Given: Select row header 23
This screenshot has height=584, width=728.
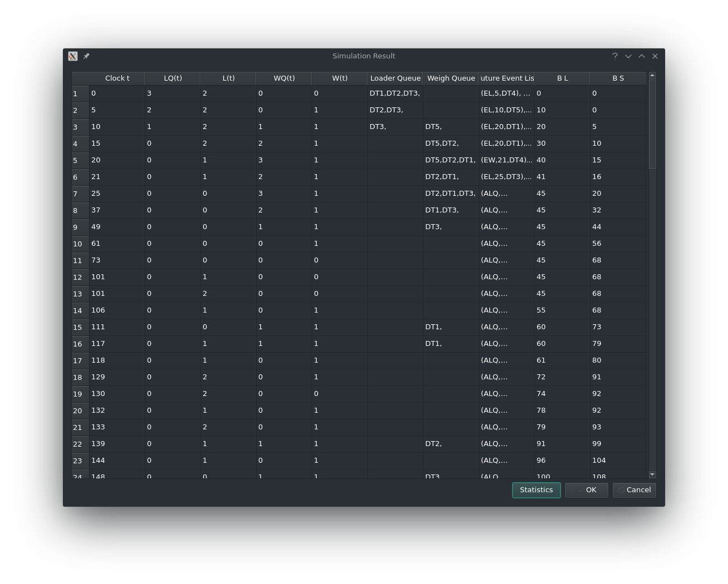Looking at the screenshot, I should 80,461.
